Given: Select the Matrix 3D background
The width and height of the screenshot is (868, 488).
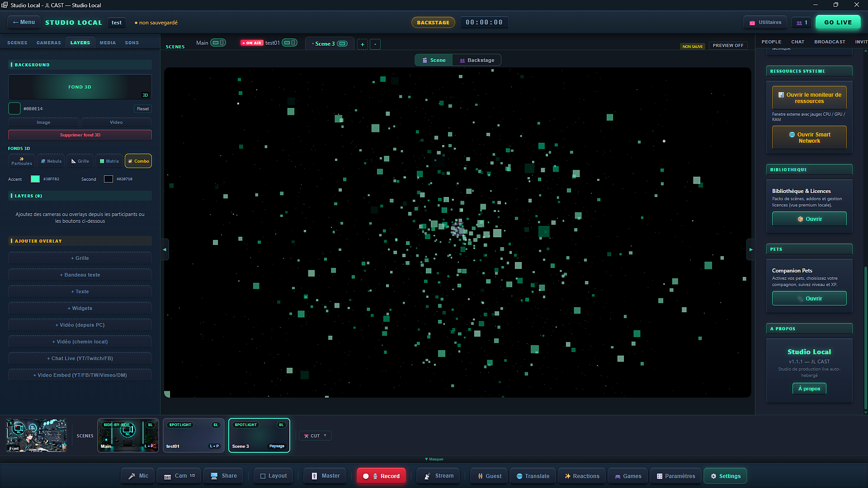Looking at the screenshot, I should pos(109,161).
